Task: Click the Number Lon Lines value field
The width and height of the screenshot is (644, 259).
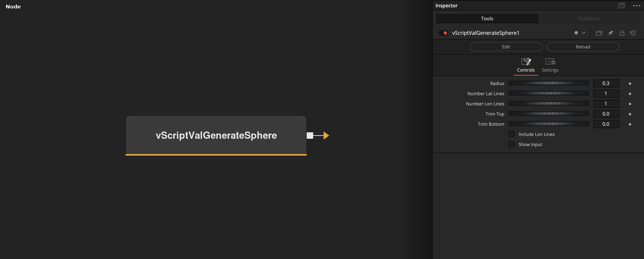Action: (606, 104)
